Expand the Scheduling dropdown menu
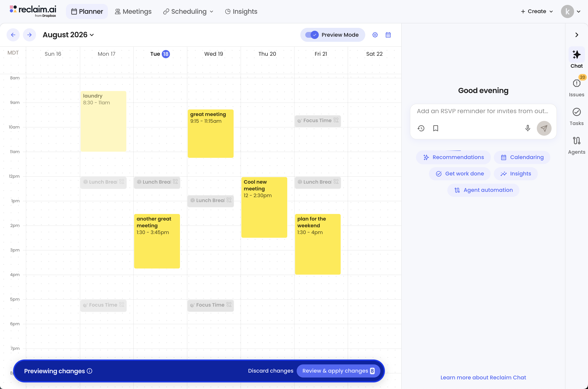The width and height of the screenshot is (588, 389). (188, 11)
